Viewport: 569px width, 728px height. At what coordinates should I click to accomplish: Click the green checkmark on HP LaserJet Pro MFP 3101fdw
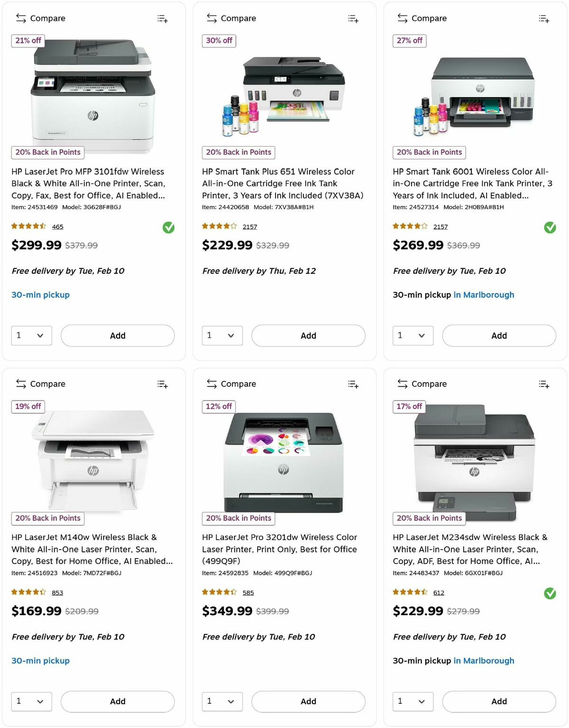coord(168,228)
